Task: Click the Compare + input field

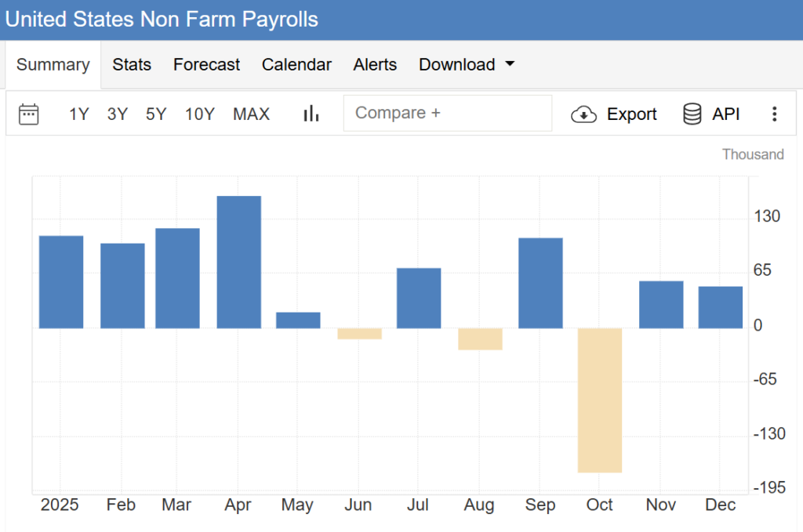Action: tap(447, 114)
